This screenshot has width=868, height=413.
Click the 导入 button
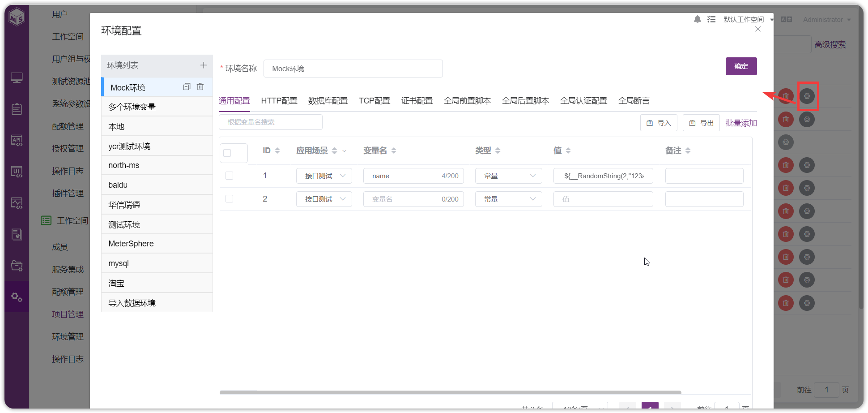pyautogui.click(x=659, y=123)
